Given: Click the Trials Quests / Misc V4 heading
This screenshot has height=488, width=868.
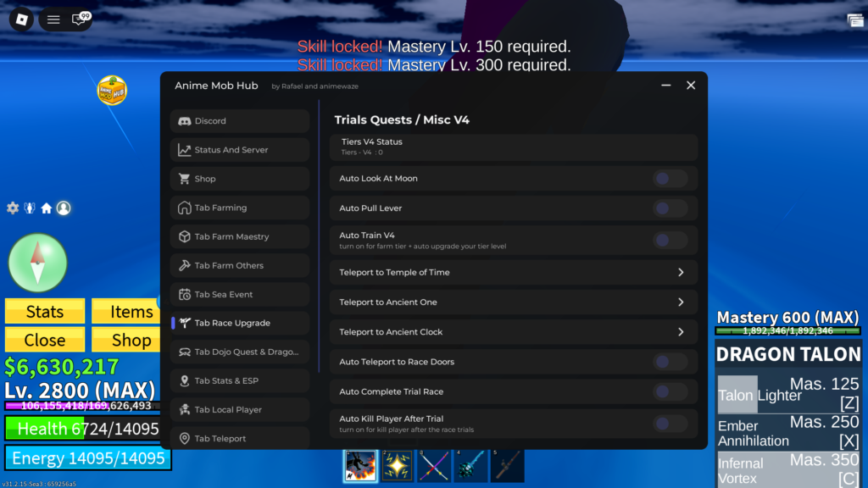Looking at the screenshot, I should pyautogui.click(x=402, y=120).
